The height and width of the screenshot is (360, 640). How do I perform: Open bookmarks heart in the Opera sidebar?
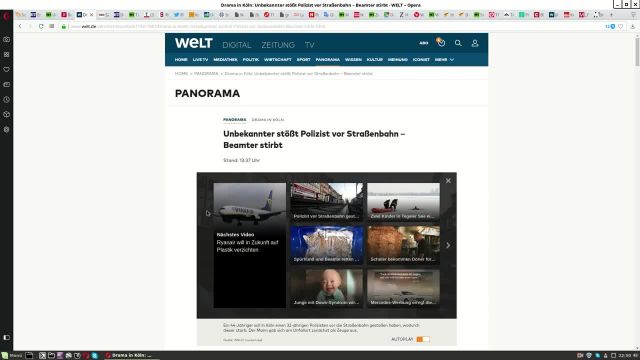(7, 69)
